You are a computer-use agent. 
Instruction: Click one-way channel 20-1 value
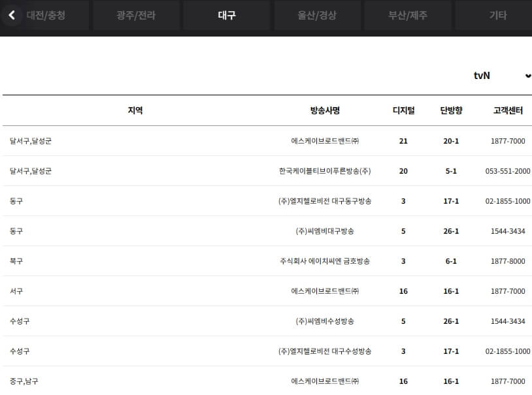point(451,141)
